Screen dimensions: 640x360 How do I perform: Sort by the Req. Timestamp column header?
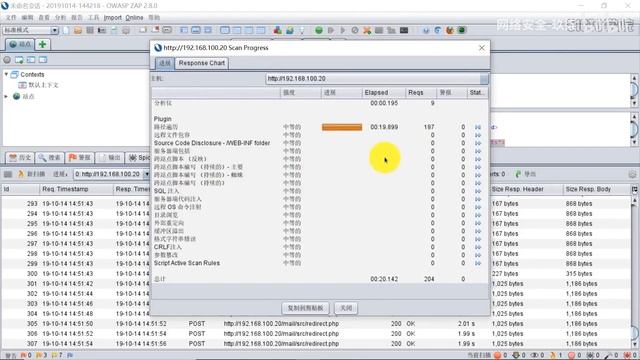tap(76, 189)
